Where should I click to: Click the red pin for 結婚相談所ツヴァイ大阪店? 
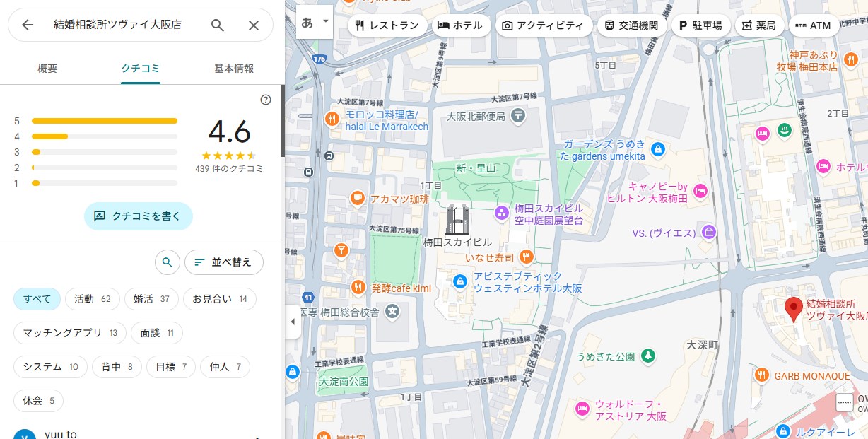pos(793,309)
